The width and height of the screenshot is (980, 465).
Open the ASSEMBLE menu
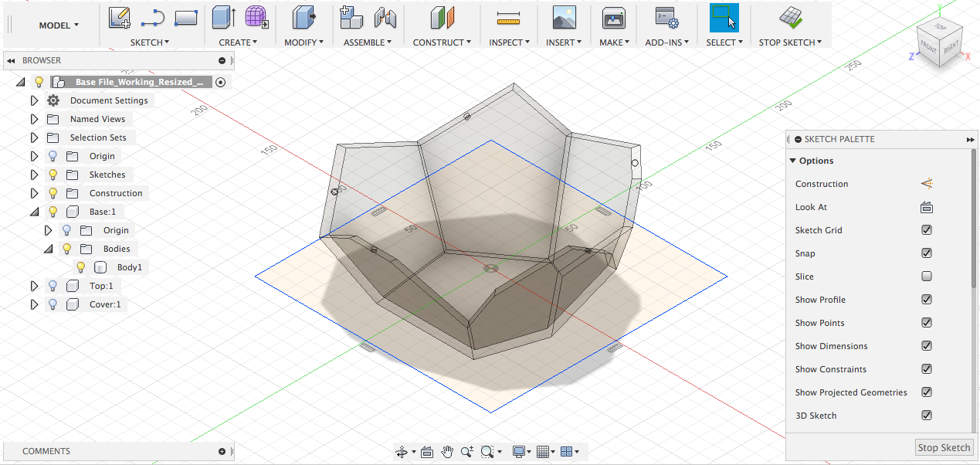point(368,42)
